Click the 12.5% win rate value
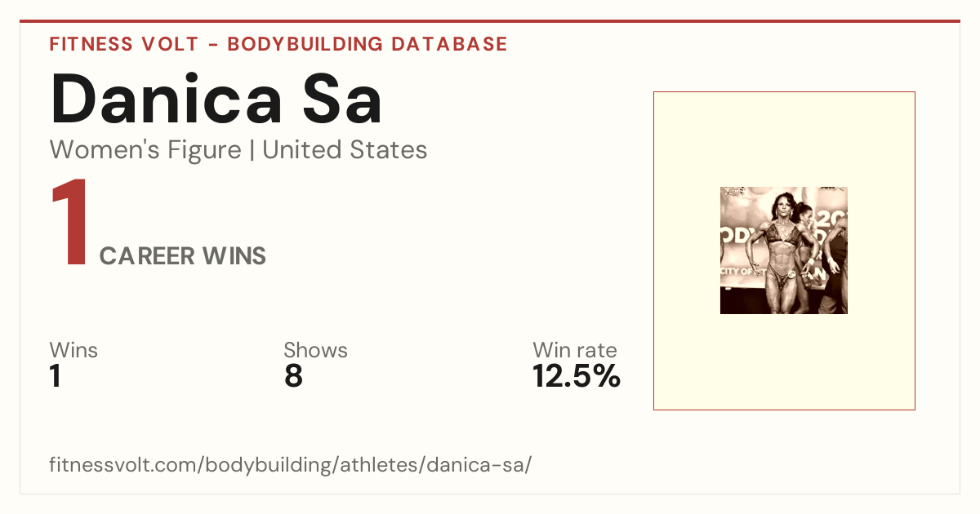Viewport: 980px width, 514px height. click(577, 377)
